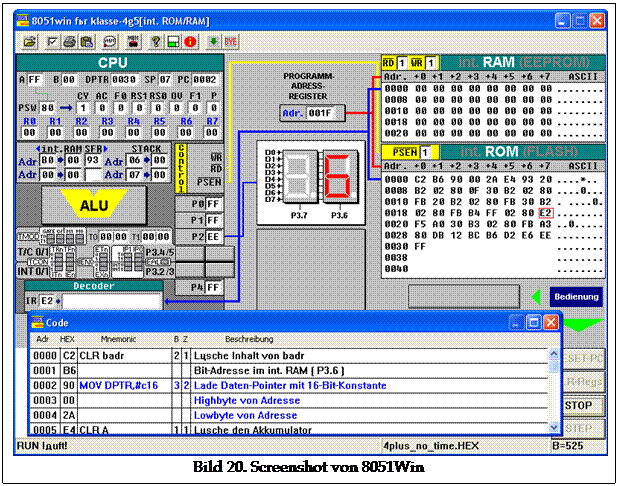Click the red BYE exit icon
Image resolution: width=618 pixels, height=486 pixels.
pos(231,41)
